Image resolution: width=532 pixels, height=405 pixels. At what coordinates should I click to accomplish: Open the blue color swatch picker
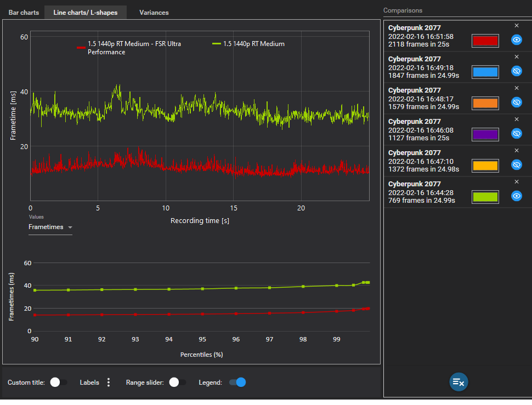(x=485, y=72)
